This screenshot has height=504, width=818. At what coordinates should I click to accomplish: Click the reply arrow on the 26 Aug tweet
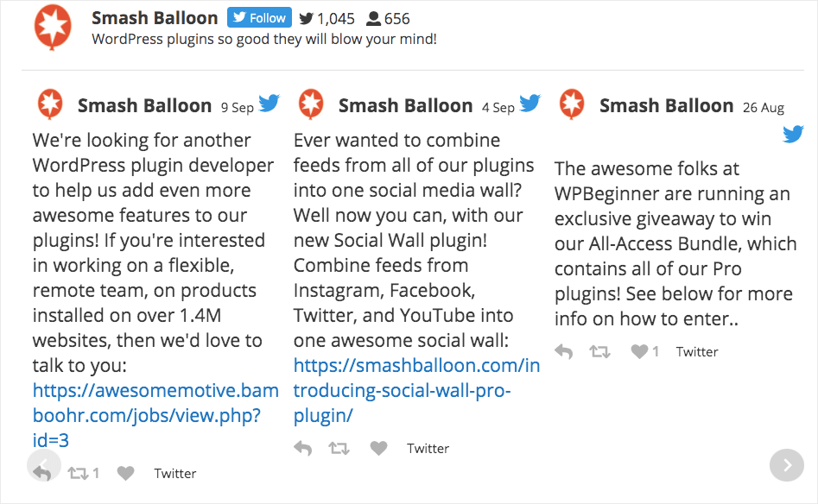click(x=564, y=351)
